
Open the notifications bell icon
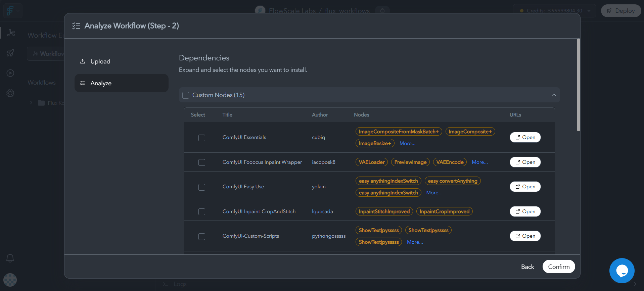click(x=10, y=258)
